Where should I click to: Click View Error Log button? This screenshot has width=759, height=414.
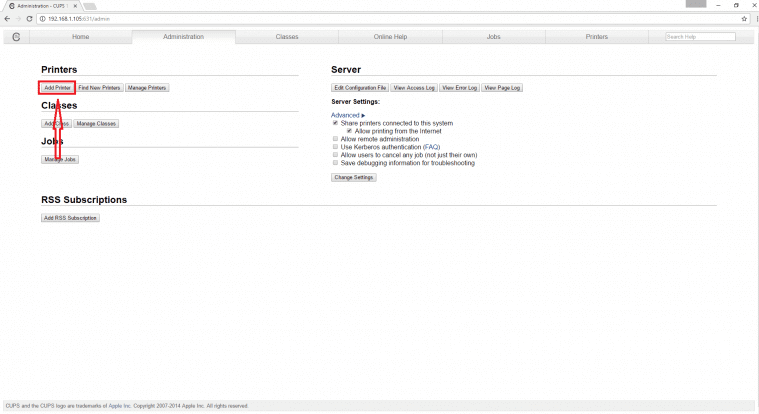(459, 88)
